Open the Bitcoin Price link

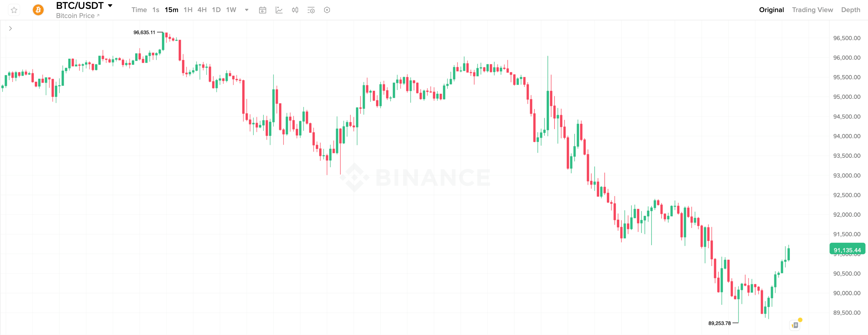[77, 16]
